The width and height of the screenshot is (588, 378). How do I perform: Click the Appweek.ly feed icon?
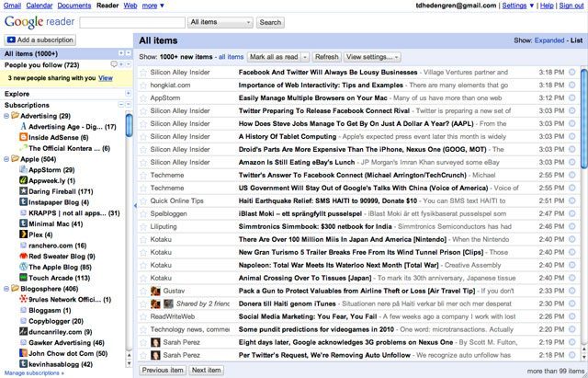[23, 180]
